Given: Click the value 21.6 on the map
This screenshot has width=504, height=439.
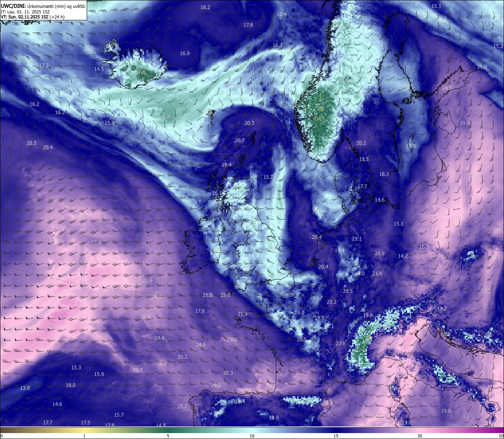Looking at the screenshot, I should (377, 273).
